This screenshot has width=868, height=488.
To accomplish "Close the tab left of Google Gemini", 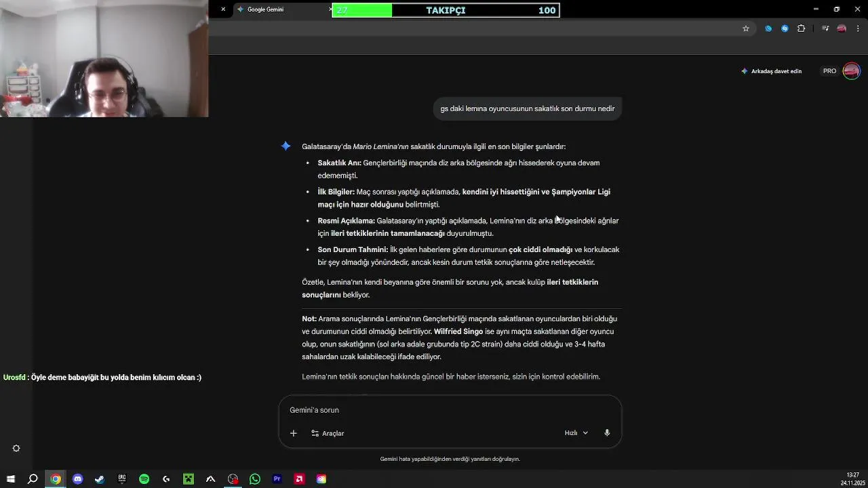I will coord(223,9).
